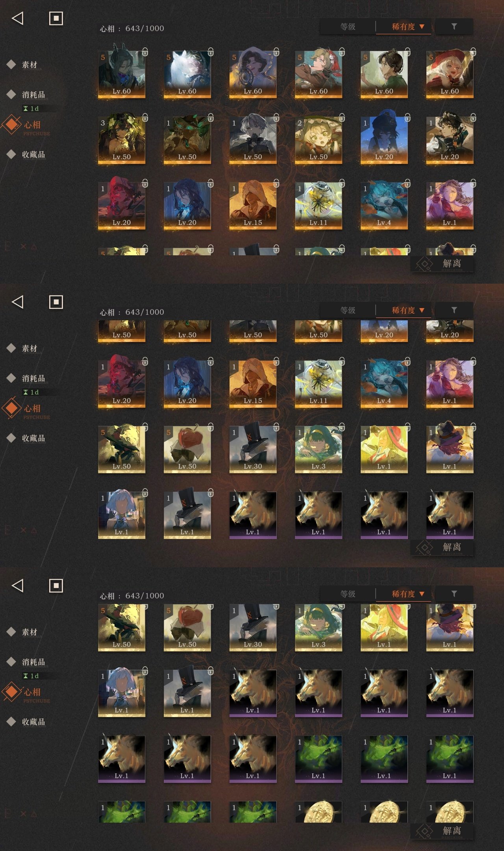This screenshot has height=851, width=504.
Task: Open the funnel filter icon in bottom screenshot
Action: (x=454, y=594)
